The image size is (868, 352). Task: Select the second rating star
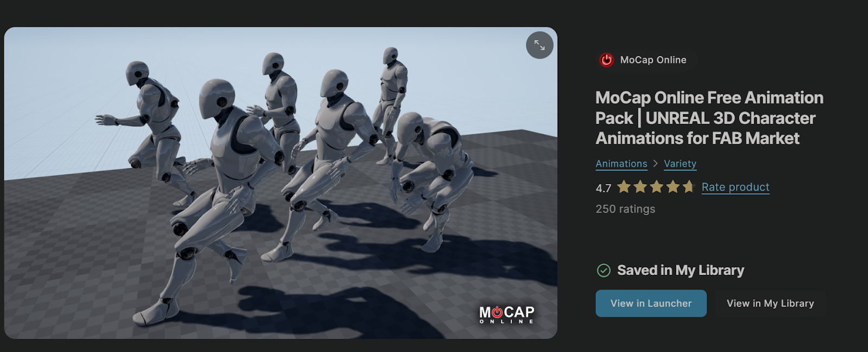click(x=640, y=187)
